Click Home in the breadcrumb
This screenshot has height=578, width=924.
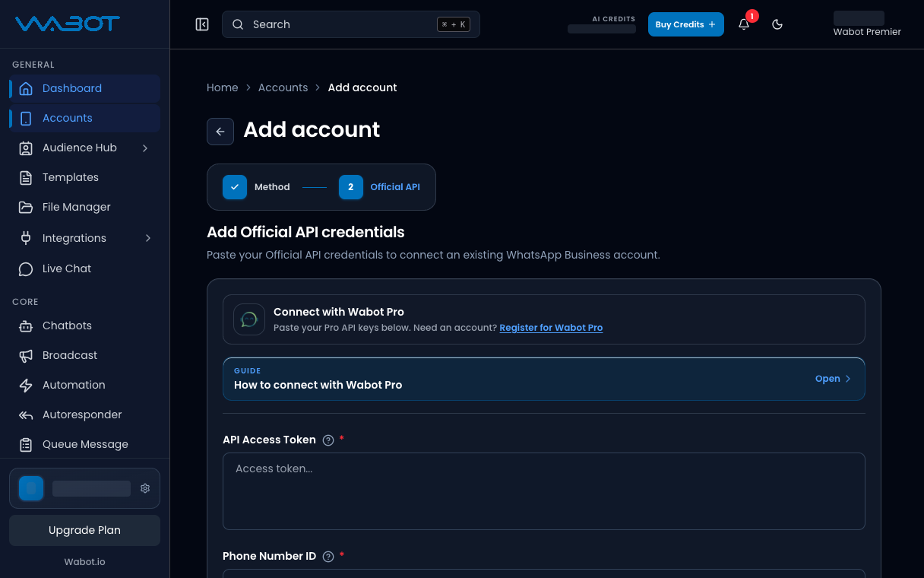[223, 87]
